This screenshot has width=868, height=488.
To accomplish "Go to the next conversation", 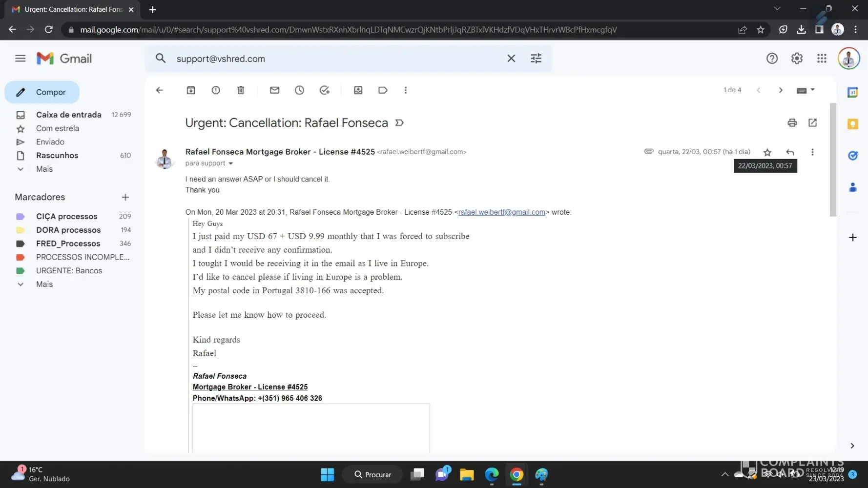I will [x=781, y=90].
